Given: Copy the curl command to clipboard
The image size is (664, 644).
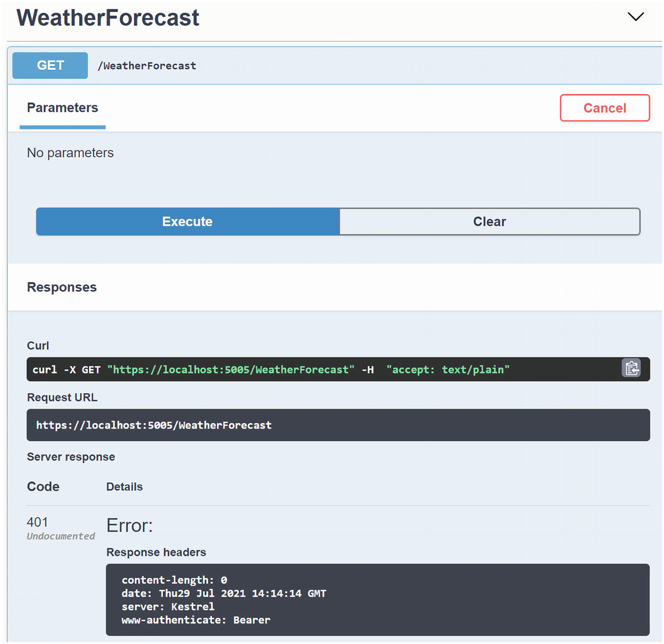Looking at the screenshot, I should click(x=631, y=368).
